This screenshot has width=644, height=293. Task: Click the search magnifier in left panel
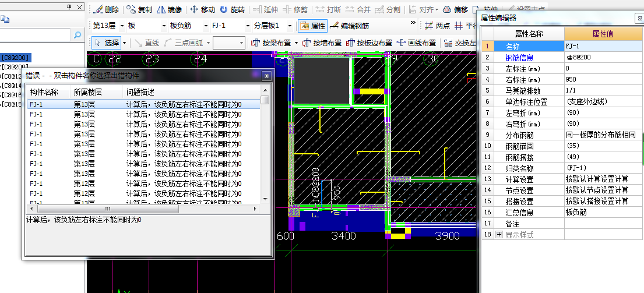[x=77, y=36]
